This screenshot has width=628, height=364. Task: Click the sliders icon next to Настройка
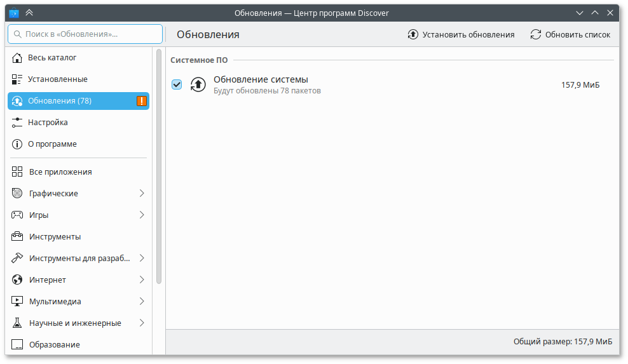[17, 123]
